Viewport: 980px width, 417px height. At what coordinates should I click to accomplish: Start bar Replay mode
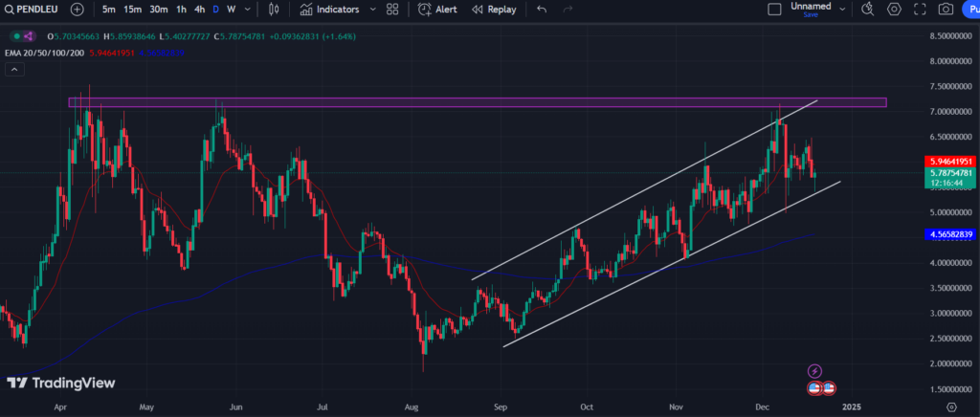(494, 10)
